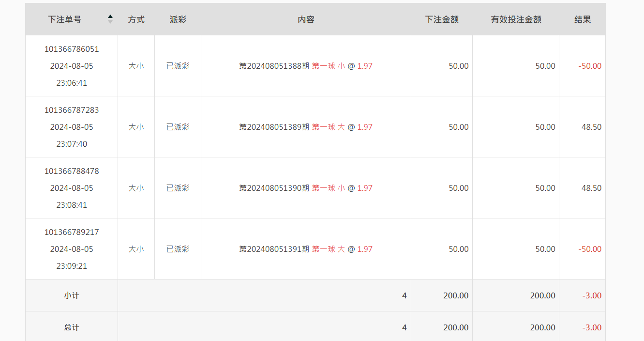Open bet order number 101366787283
This screenshot has height=341, width=644.
click(72, 110)
